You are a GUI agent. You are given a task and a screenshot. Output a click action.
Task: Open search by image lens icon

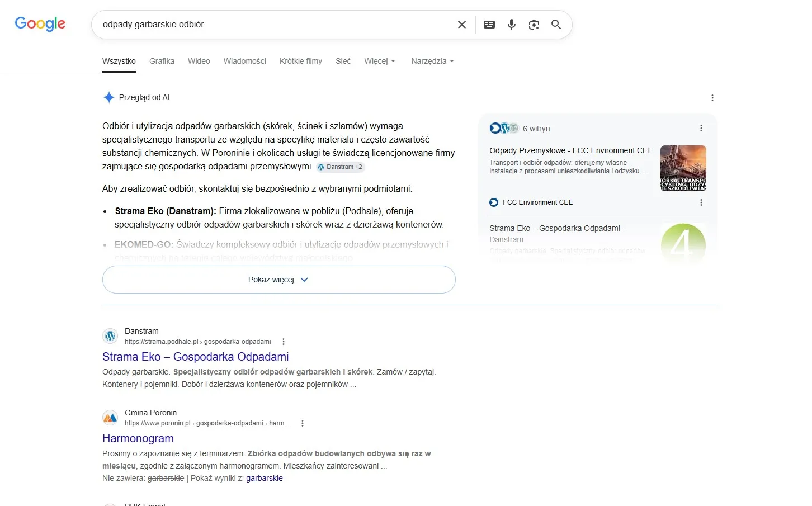click(534, 25)
